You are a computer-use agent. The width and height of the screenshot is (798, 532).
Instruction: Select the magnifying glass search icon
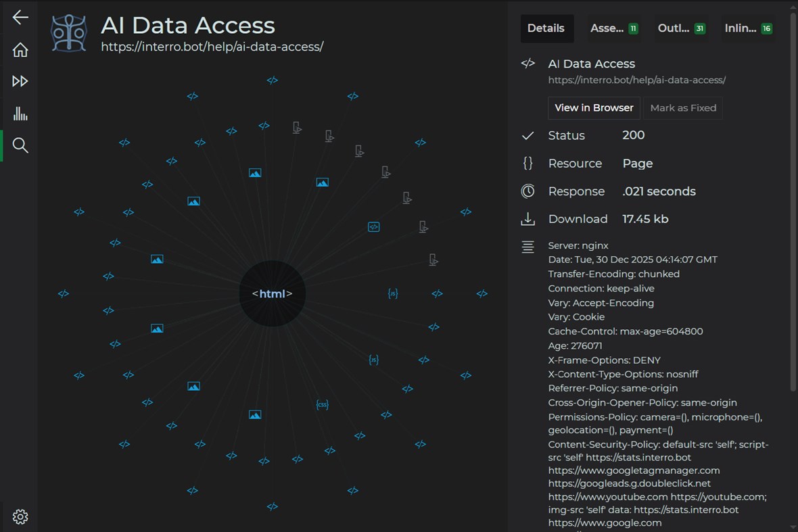pyautogui.click(x=20, y=145)
